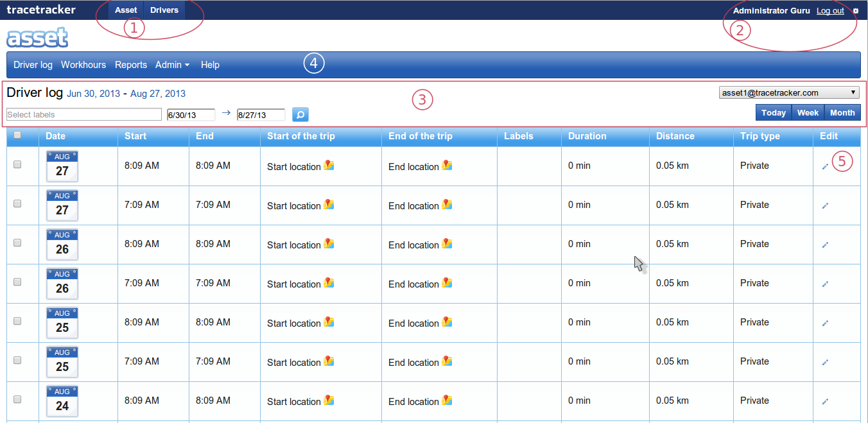The width and height of the screenshot is (868, 423).
Task: Check the Aug 27 7:09 AM trip checkbox
Action: coord(17,203)
